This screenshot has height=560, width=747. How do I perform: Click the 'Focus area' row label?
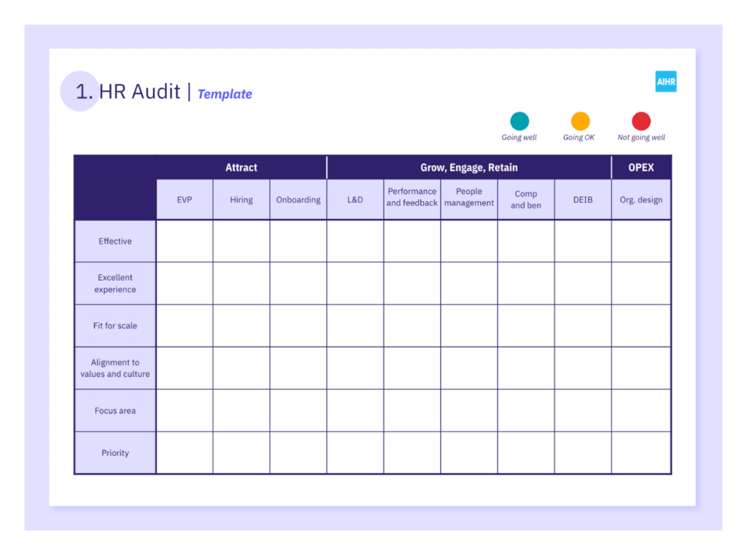[x=115, y=410]
